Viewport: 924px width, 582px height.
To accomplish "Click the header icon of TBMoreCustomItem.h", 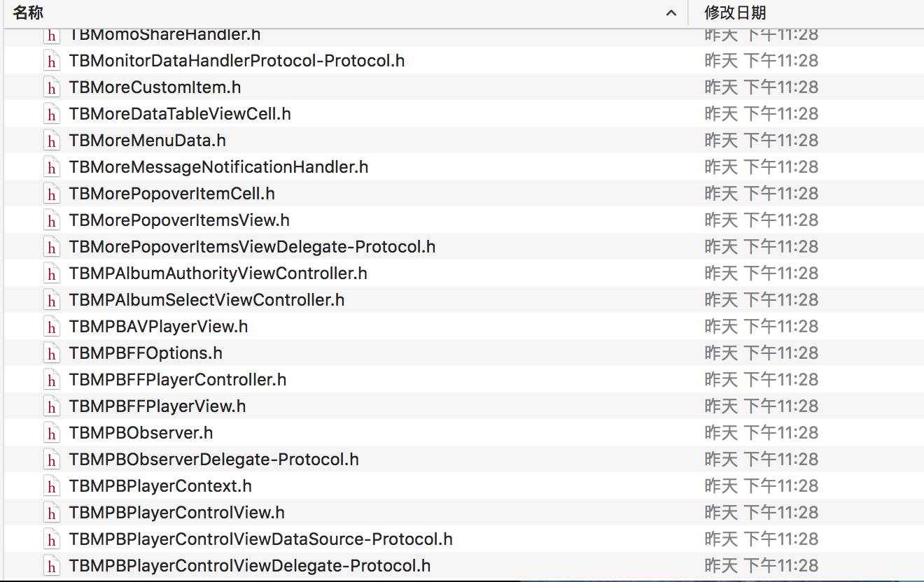I will (51, 87).
